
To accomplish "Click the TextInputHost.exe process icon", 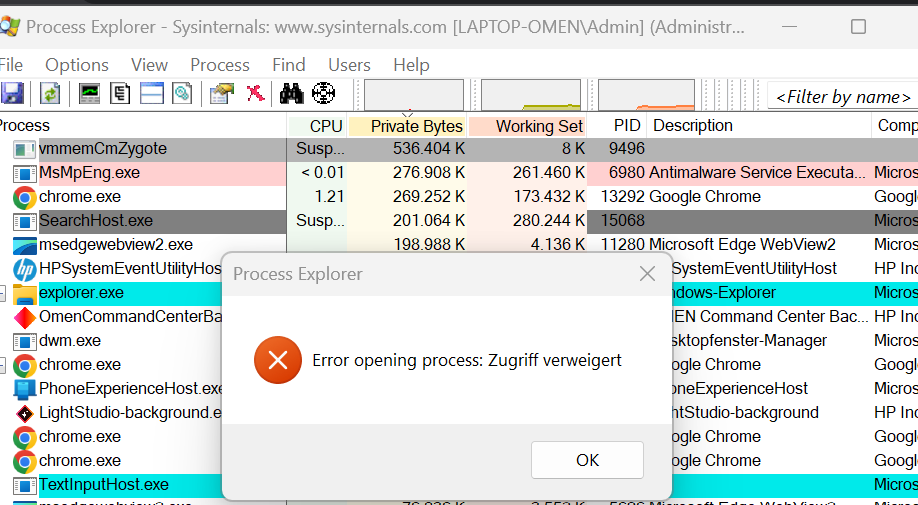I will 25,486.
